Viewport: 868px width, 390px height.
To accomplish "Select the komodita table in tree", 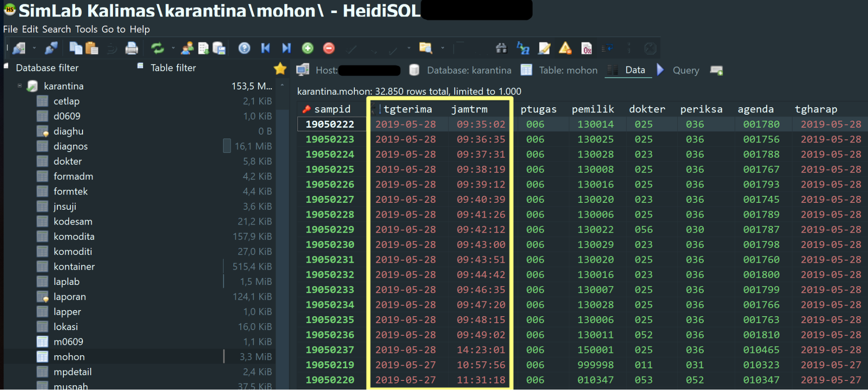I will 74,237.
